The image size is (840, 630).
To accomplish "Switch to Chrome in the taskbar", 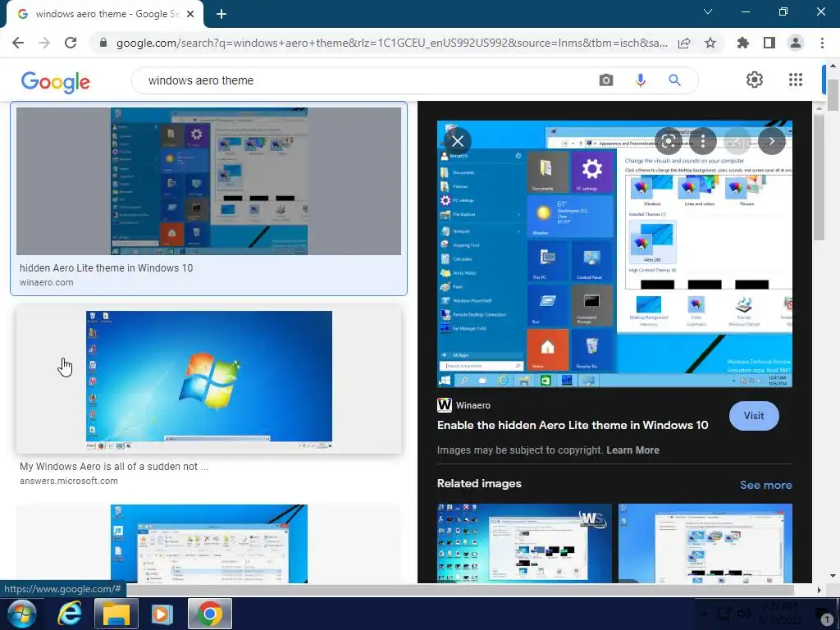I will [x=209, y=614].
